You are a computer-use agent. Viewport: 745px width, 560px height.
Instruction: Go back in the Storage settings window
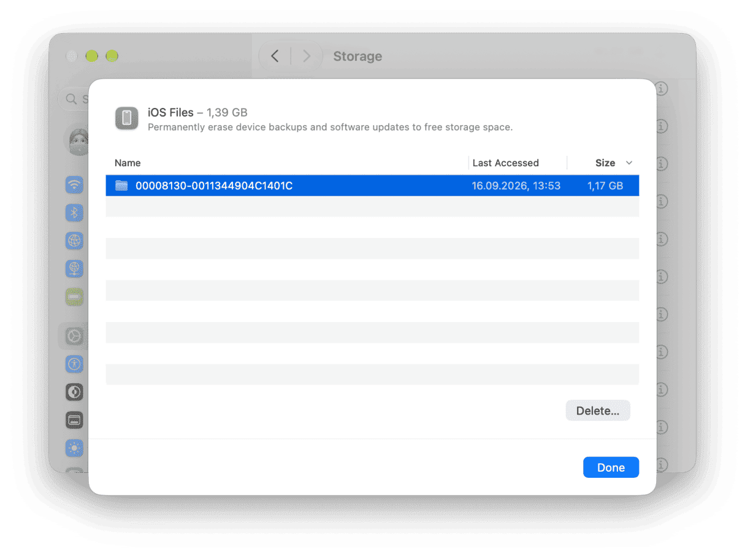[x=275, y=56]
